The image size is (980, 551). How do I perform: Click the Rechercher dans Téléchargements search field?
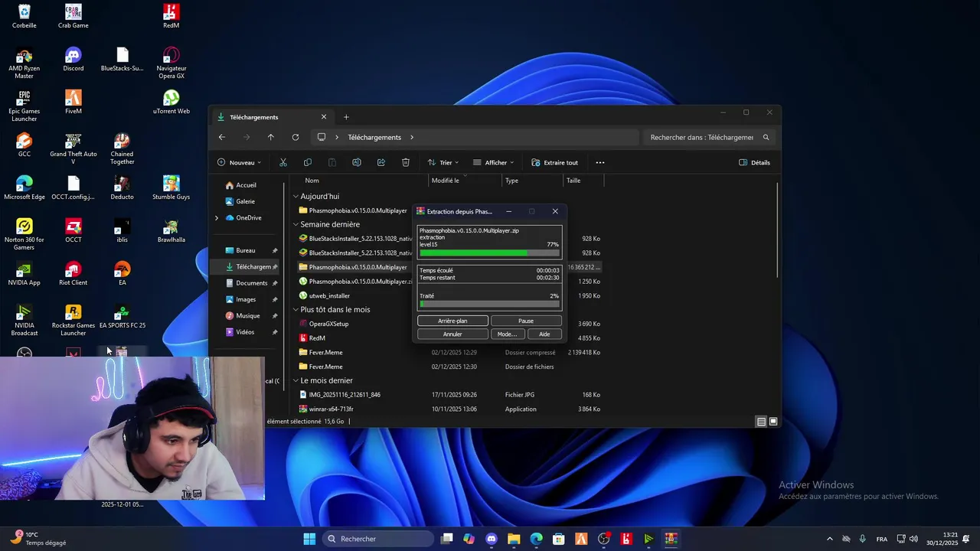(710, 137)
